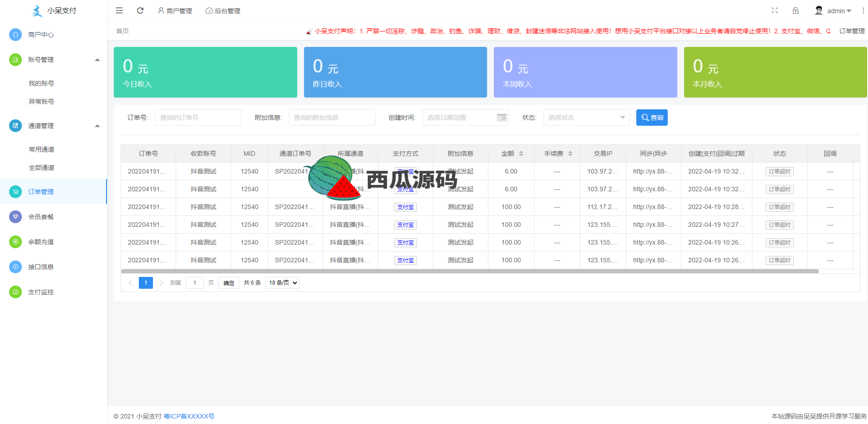Click the table horizontal scrollbar
Viewport: 868px width, 424px height.
tap(470, 271)
